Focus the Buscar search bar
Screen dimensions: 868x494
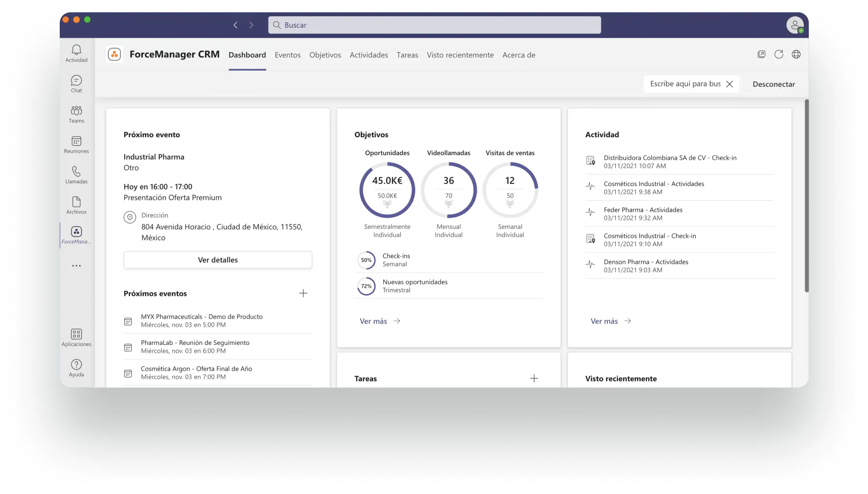(434, 25)
